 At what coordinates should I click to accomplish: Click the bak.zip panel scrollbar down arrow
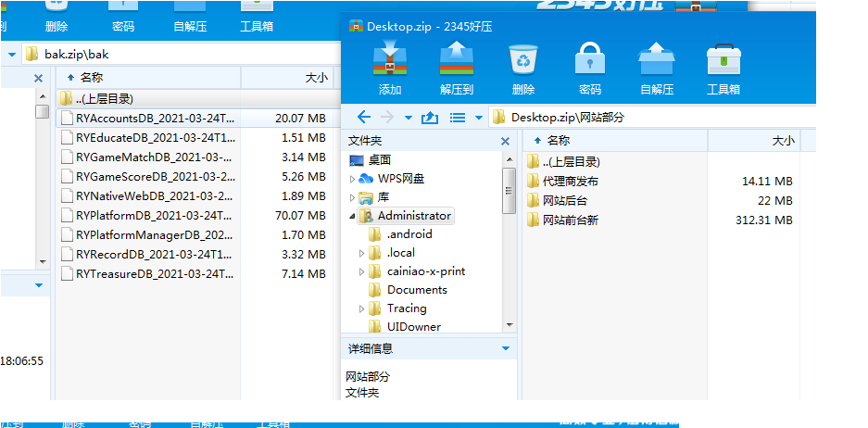coord(42,262)
